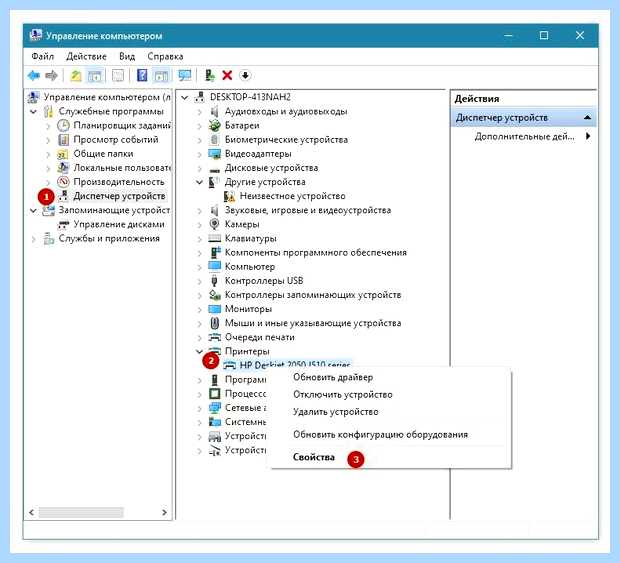Expand the Клавиатуры node
The height and width of the screenshot is (563, 620).
tap(200, 239)
